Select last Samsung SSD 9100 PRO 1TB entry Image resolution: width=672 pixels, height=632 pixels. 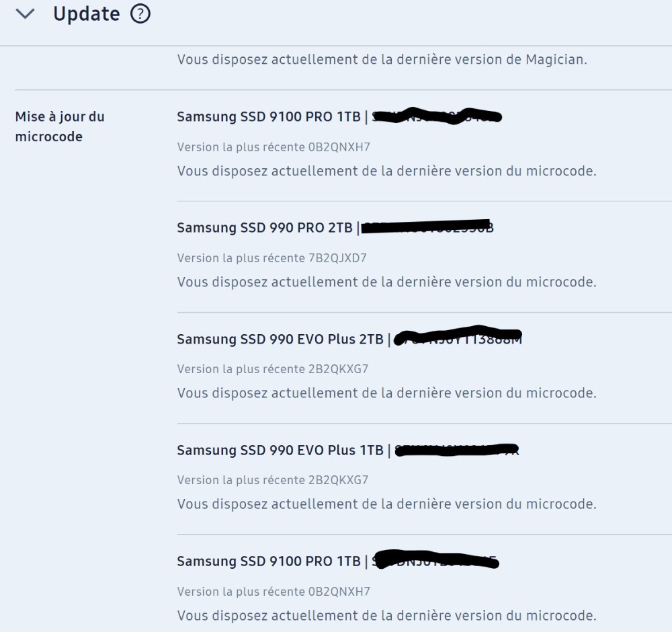(x=338, y=561)
